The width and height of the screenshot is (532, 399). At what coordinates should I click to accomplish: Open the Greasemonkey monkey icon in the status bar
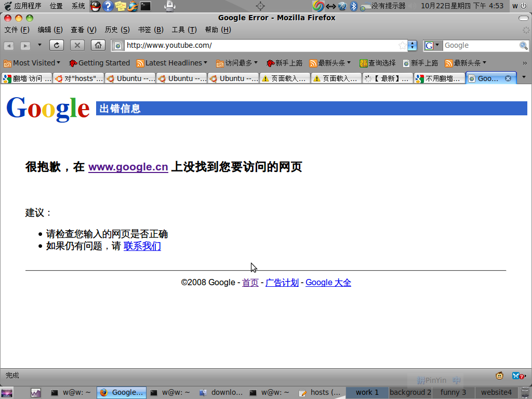(x=499, y=375)
